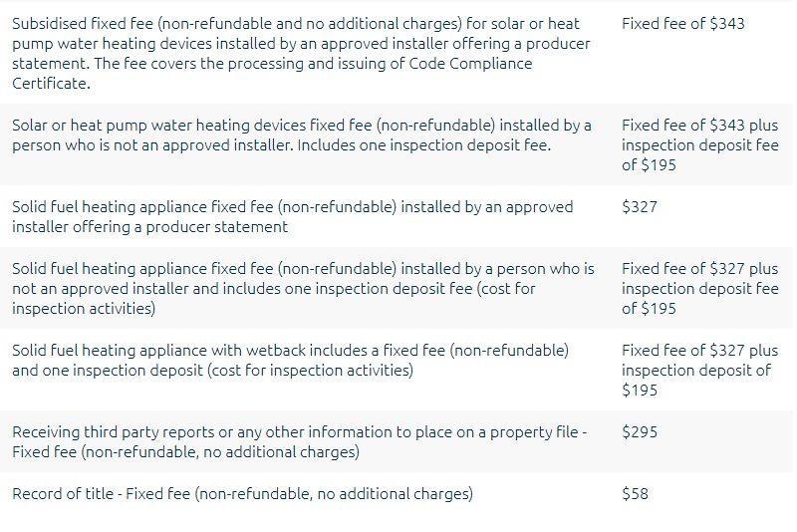Click 'Includes one inspection deposit fee' sentence
Screen dimensions: 797x532
[424, 145]
